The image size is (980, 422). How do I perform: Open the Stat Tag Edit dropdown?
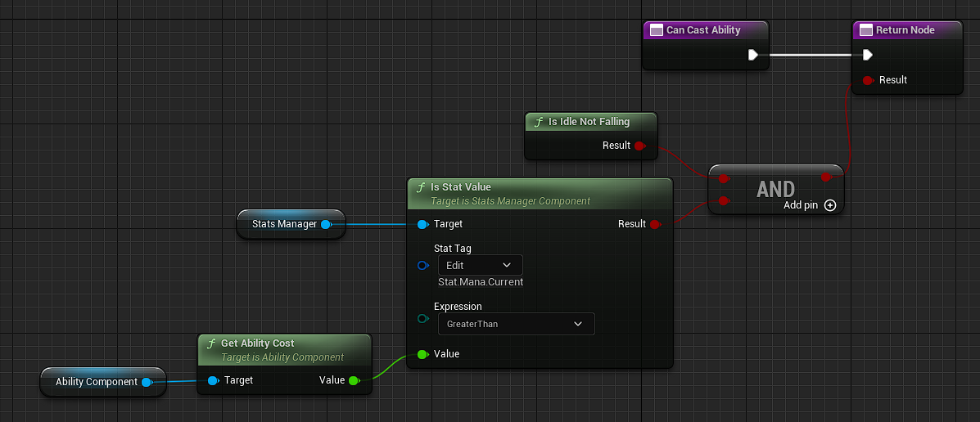coord(480,265)
